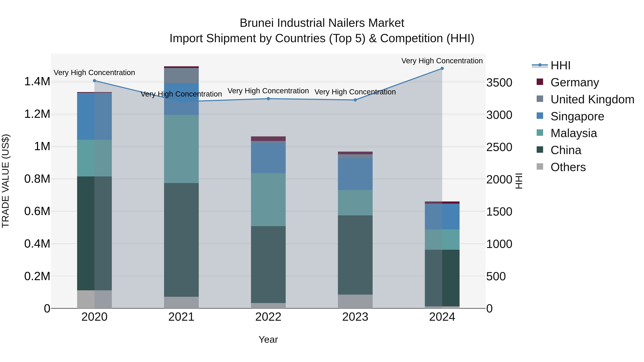
Task: Click the Germany color swatch in legend
Action: pos(540,82)
